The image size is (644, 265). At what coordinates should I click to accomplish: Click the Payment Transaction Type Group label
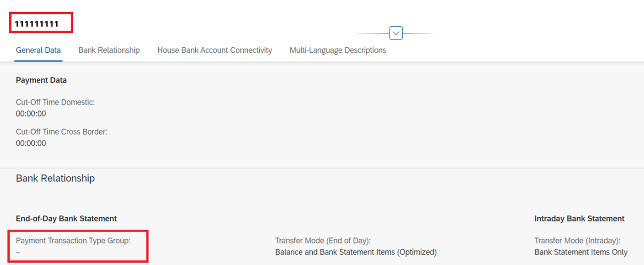pos(73,241)
